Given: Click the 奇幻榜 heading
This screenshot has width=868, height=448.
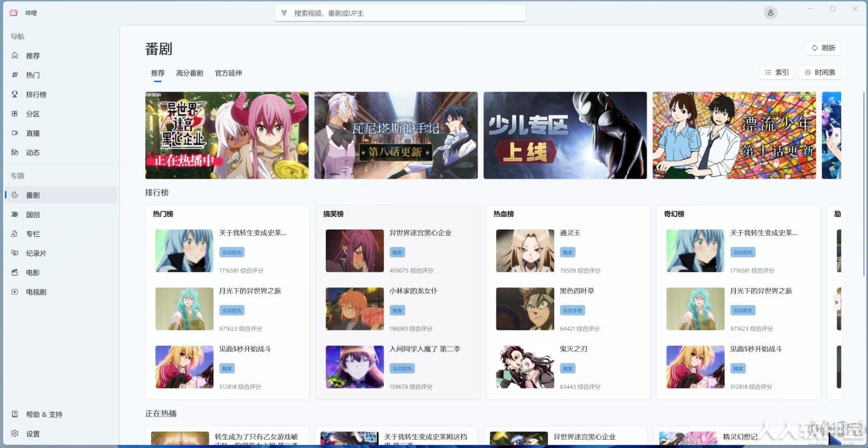Looking at the screenshot, I should coord(675,214).
